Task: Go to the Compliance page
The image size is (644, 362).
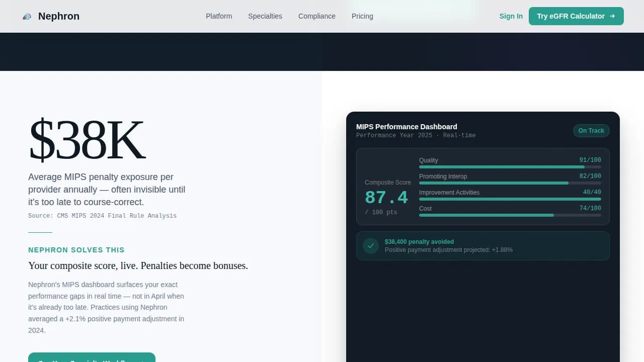Action: tap(317, 16)
